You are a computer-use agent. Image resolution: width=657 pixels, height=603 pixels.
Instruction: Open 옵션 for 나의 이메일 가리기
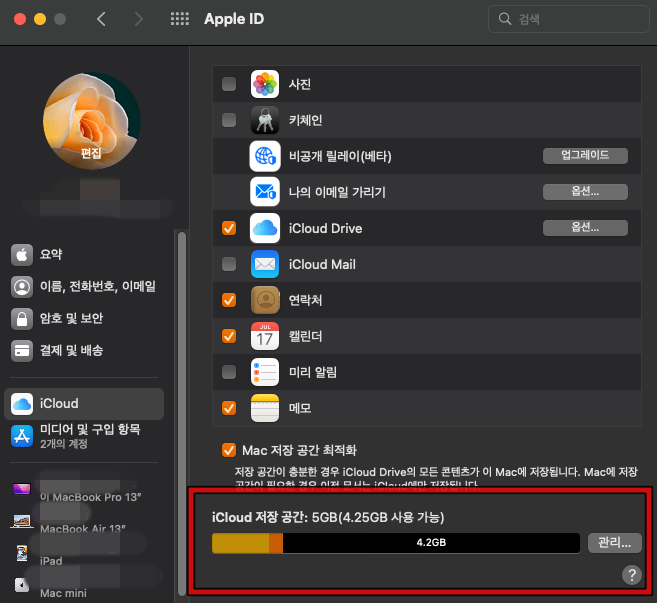[585, 192]
